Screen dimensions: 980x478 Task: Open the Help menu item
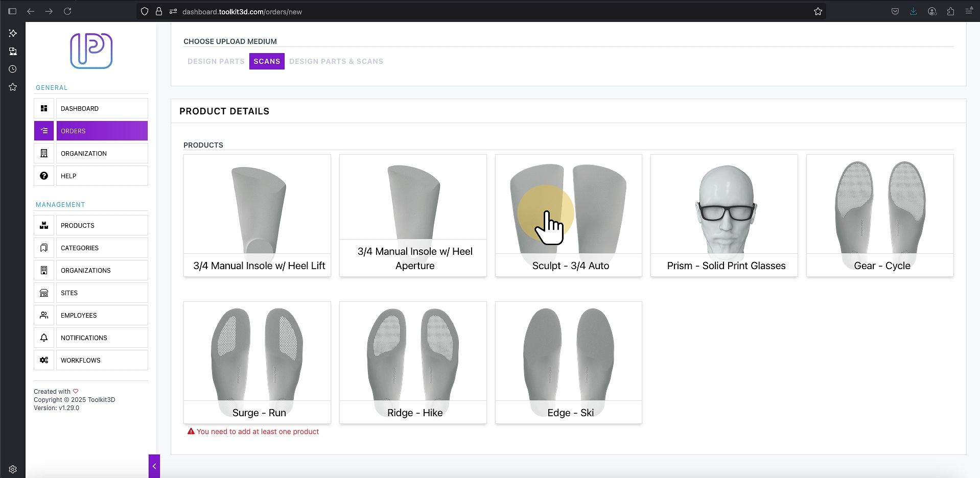(x=102, y=176)
